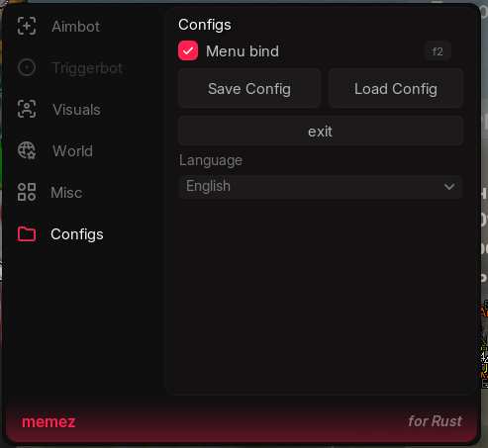
Task: Click the Aimbot crosshair icon
Action: [27, 26]
